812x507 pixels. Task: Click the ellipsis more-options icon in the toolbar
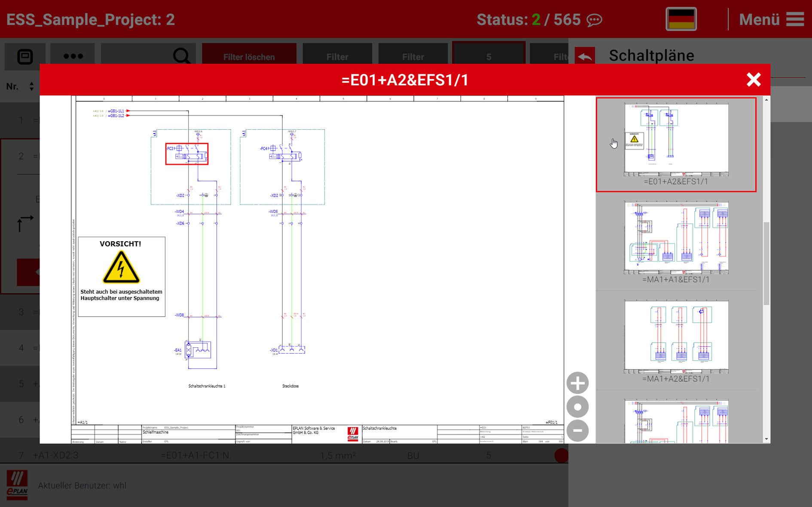73,56
